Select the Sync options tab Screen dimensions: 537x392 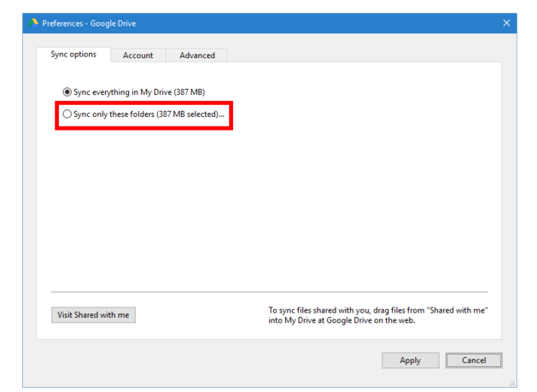73,55
